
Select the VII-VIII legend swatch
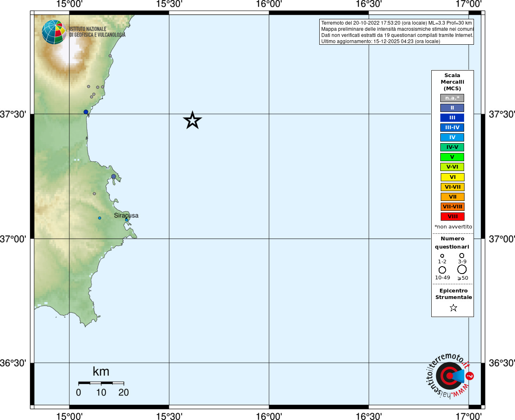click(452, 207)
